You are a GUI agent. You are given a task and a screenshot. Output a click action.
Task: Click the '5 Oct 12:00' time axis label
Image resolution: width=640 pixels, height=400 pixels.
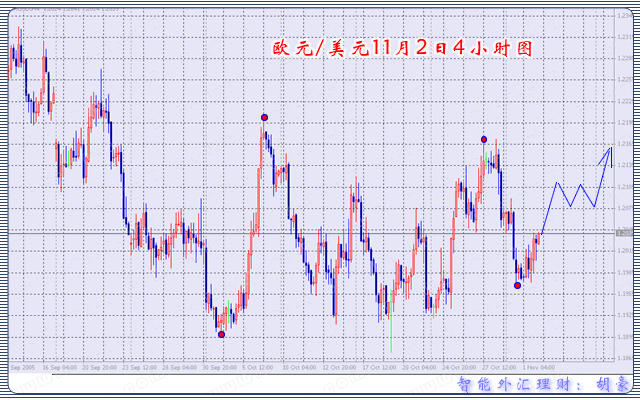(x=258, y=367)
